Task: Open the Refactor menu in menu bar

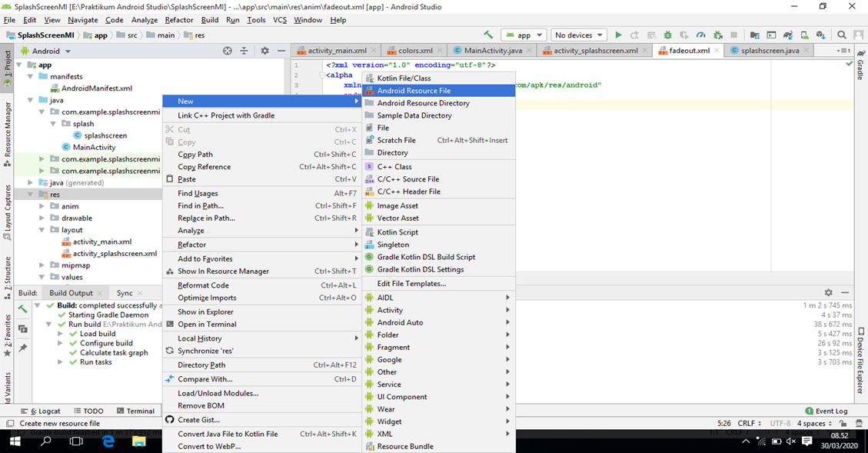Action: (179, 20)
